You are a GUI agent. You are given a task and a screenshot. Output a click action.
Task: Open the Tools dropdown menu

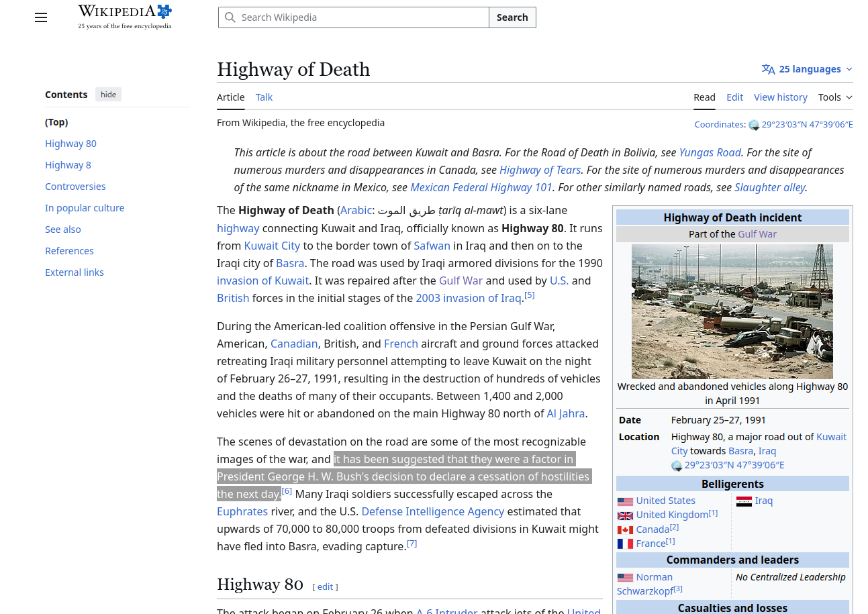click(834, 97)
